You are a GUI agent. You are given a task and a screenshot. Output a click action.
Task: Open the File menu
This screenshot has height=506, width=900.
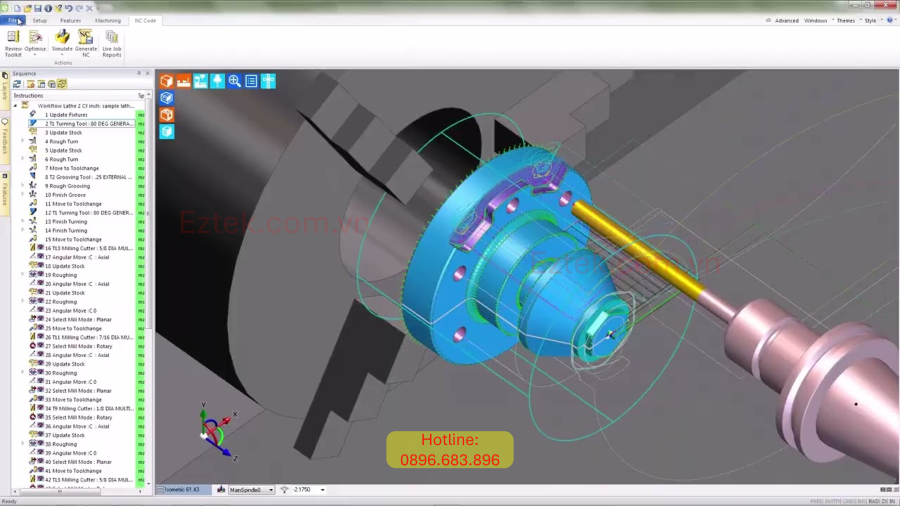[12, 20]
